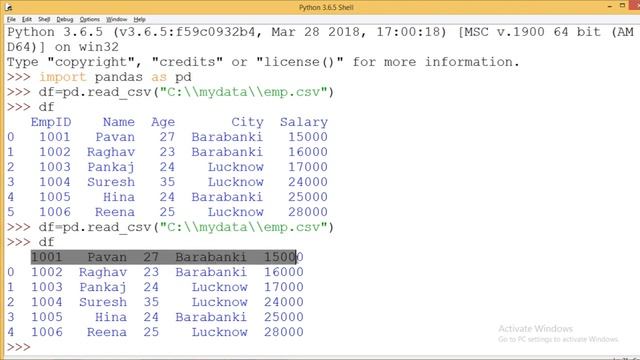Click the Python IDLE icon in title bar
Image resolution: width=640 pixels, height=360 pixels.
9,7
